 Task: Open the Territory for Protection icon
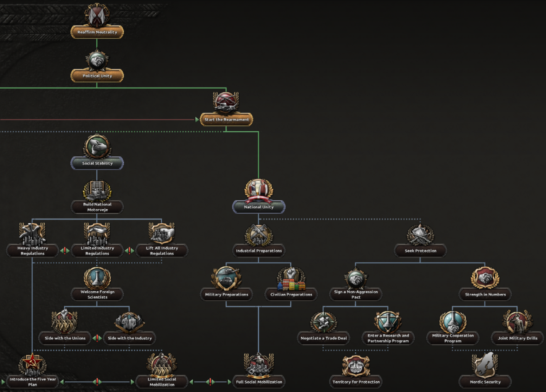(356, 365)
